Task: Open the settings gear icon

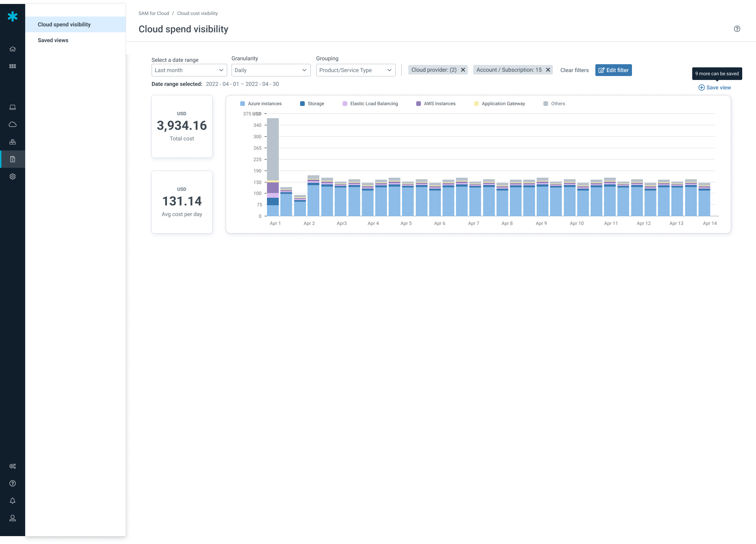Action: pos(13,176)
